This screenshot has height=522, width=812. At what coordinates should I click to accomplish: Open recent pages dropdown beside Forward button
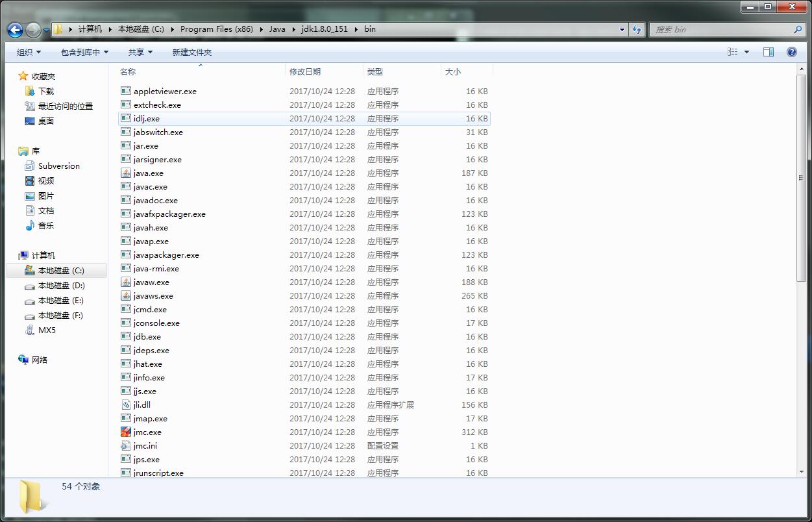pyautogui.click(x=46, y=30)
